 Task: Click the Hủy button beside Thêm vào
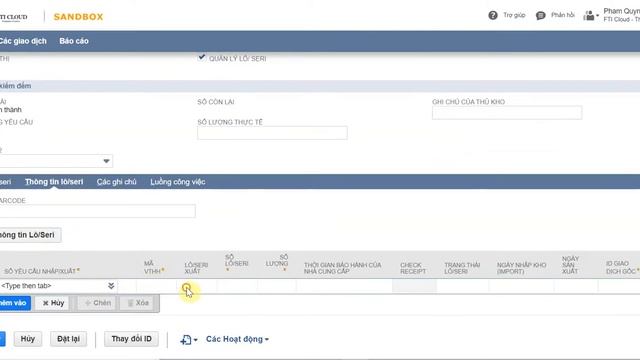[x=53, y=303]
